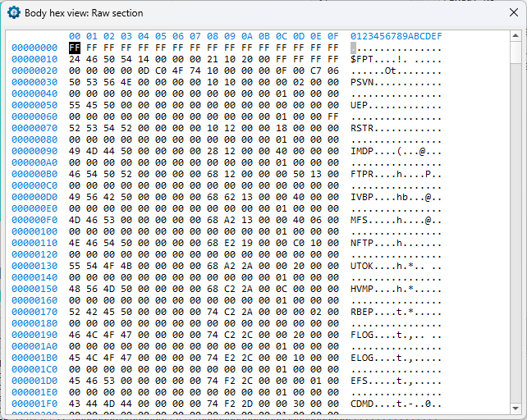The image size is (527, 420).
Task: Click byte C7 in row 00000020
Action: coord(316,71)
